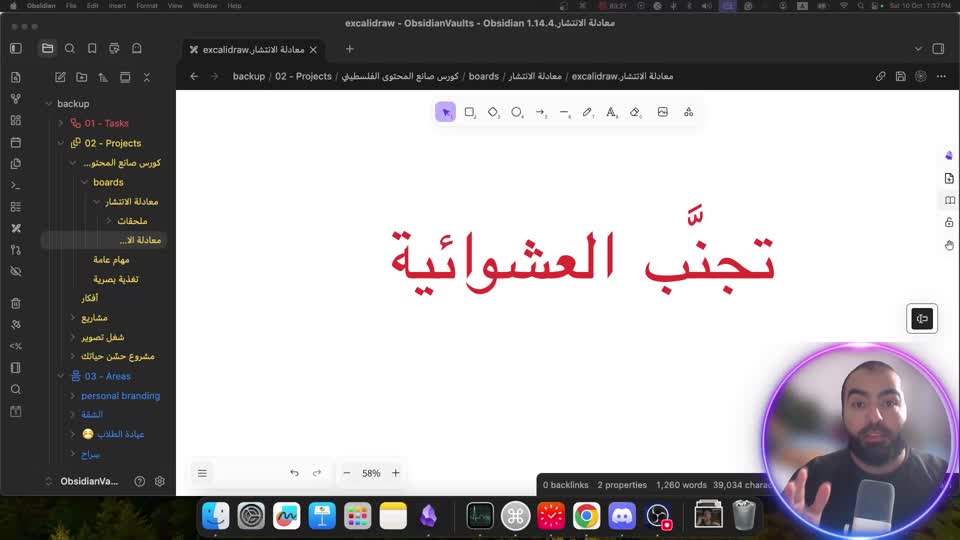The image size is (960, 540).
Task: Select the Arrow tool
Action: point(541,112)
